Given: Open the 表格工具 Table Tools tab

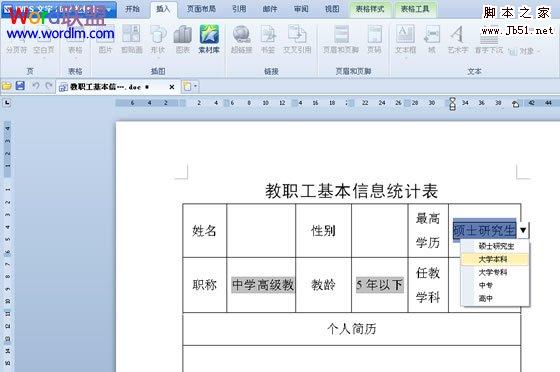Looking at the screenshot, I should click(x=415, y=9).
